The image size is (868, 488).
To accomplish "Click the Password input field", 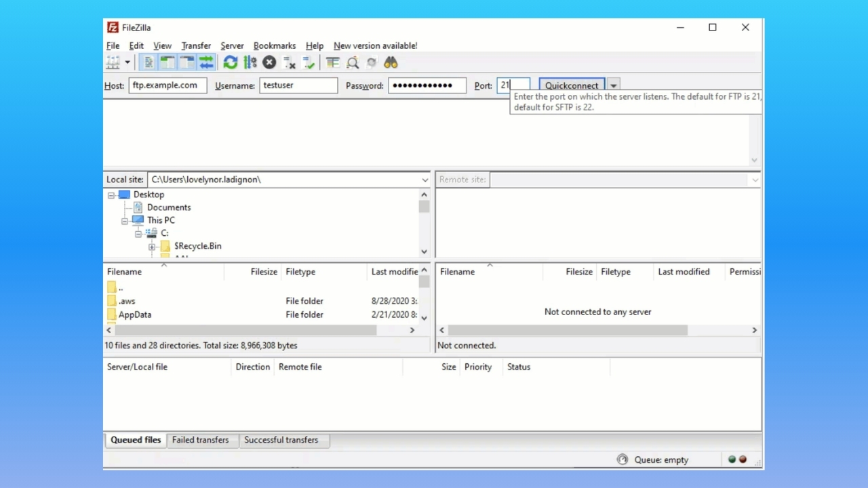I will point(427,85).
